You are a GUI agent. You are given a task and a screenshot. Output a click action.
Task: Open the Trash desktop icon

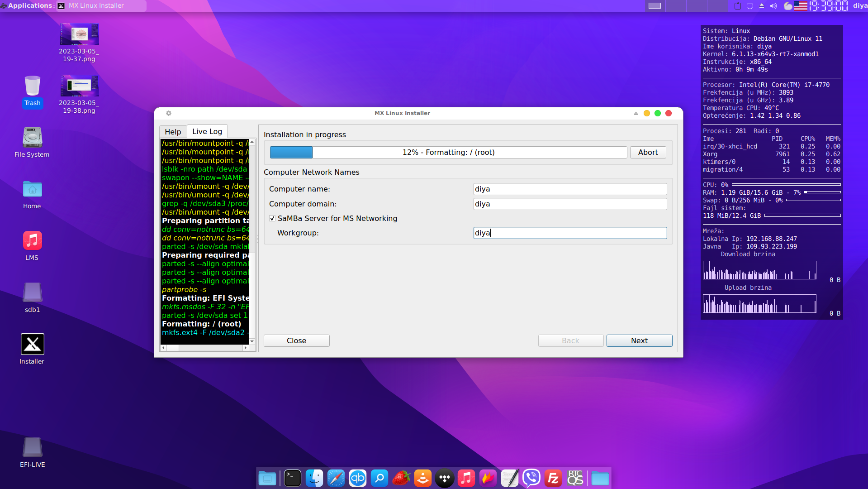32,92
